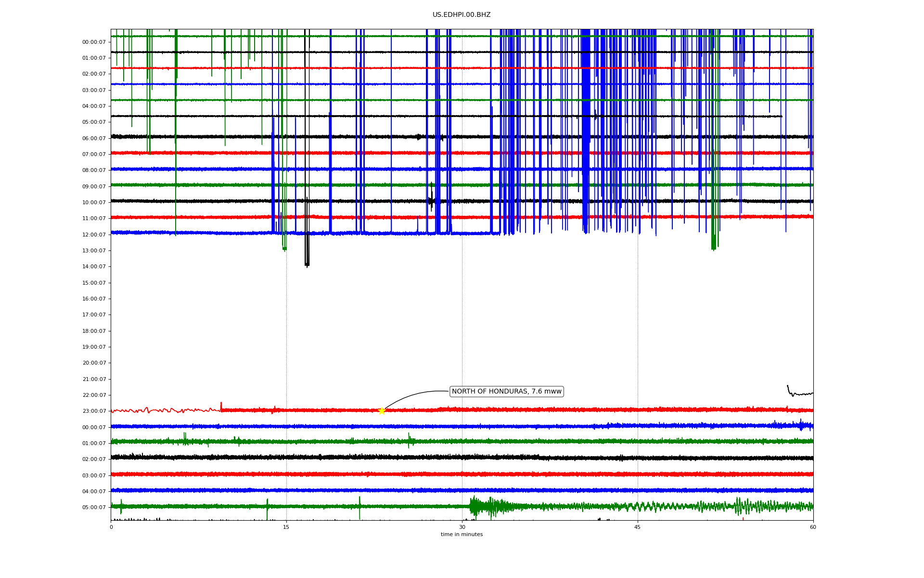Click the 18:00:07 row time label
The width and height of the screenshot is (924, 578).
click(x=94, y=331)
